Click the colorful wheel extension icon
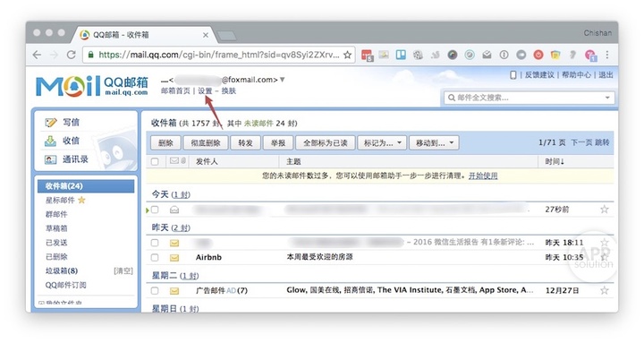644x343 pixels. click(453, 55)
